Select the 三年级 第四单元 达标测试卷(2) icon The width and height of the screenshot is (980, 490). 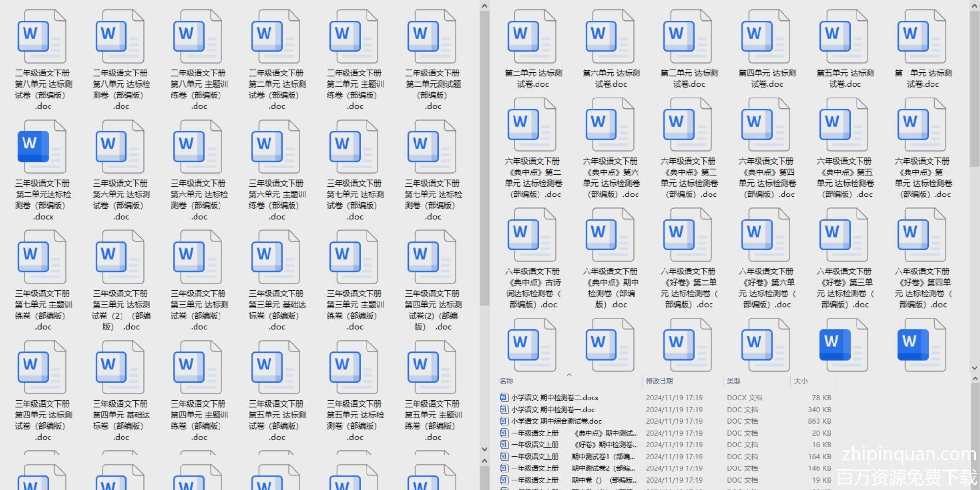(x=432, y=257)
